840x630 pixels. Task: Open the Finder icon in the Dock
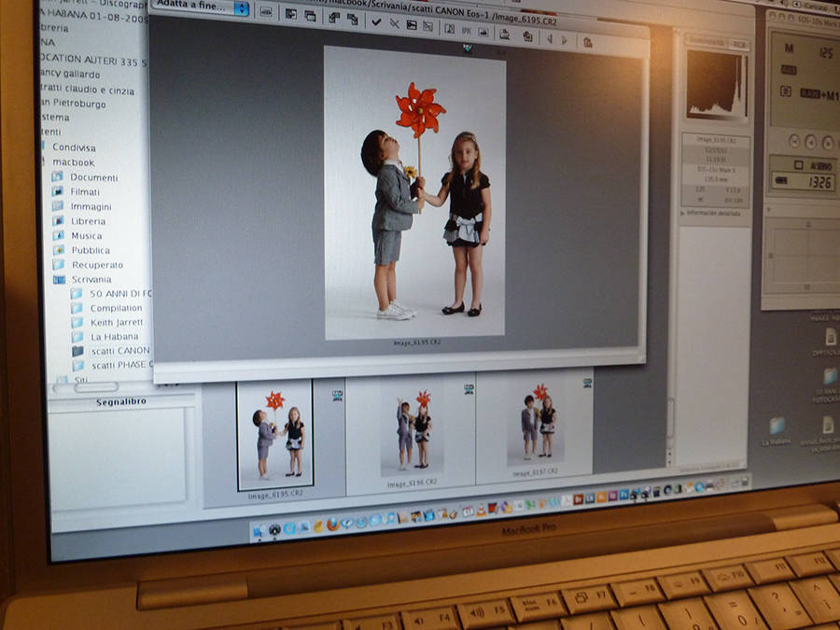(x=259, y=529)
